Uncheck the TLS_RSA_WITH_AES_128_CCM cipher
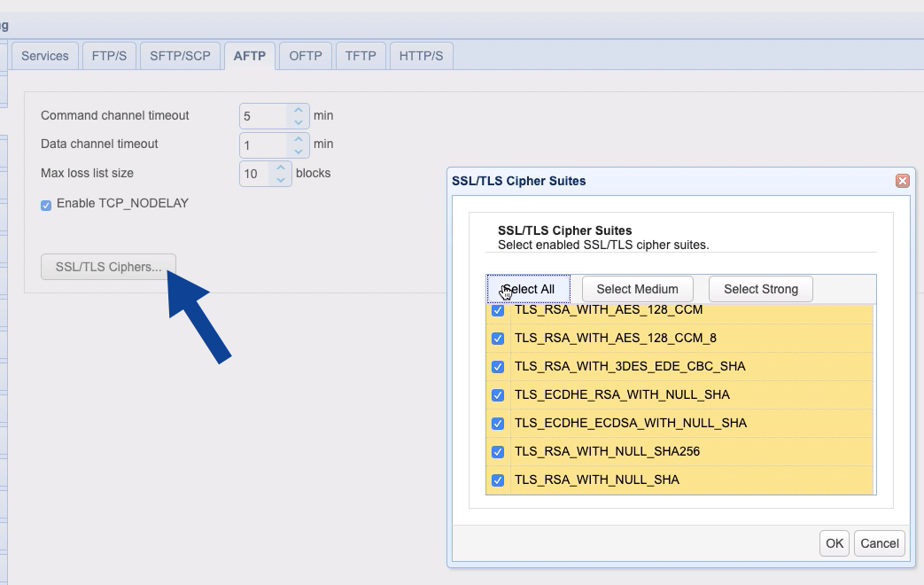Image resolution: width=924 pixels, height=585 pixels. (498, 309)
